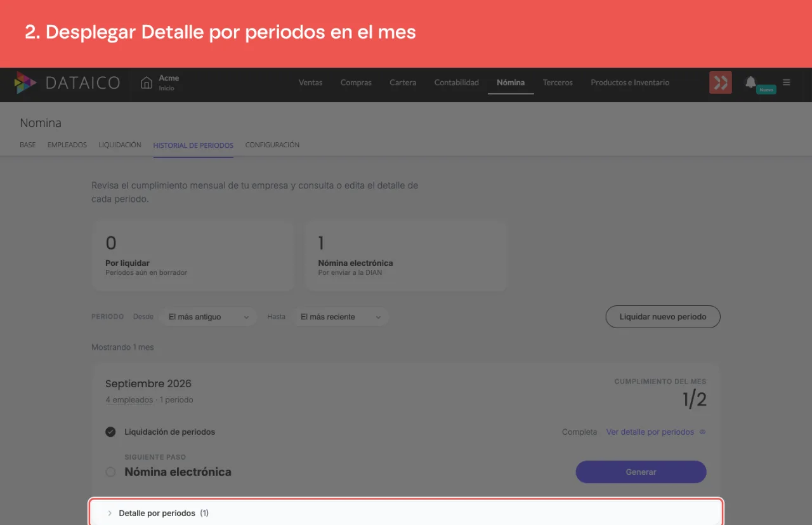Image resolution: width=812 pixels, height=525 pixels.
Task: Open the Desde period dropdown
Action: [x=209, y=317]
